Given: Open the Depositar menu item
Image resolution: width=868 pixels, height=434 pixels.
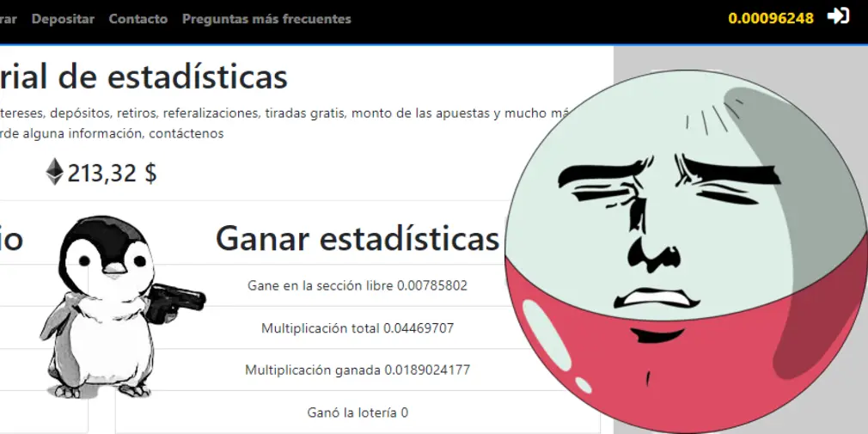Looking at the screenshot, I should (63, 19).
